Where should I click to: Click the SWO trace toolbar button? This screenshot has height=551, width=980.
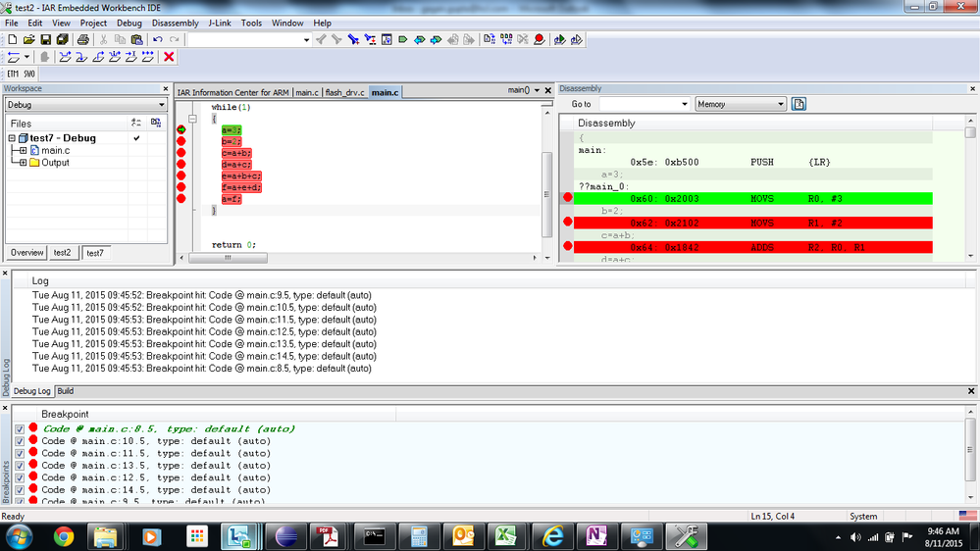(x=28, y=74)
